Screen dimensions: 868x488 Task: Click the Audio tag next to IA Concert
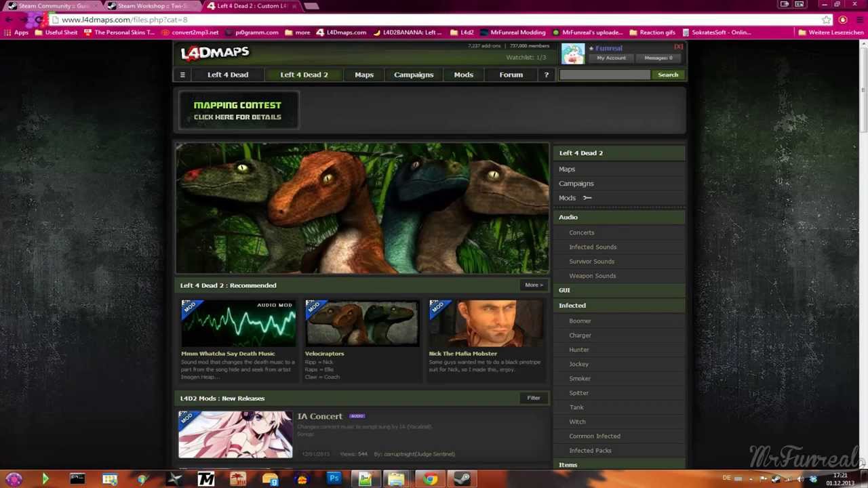(x=357, y=416)
